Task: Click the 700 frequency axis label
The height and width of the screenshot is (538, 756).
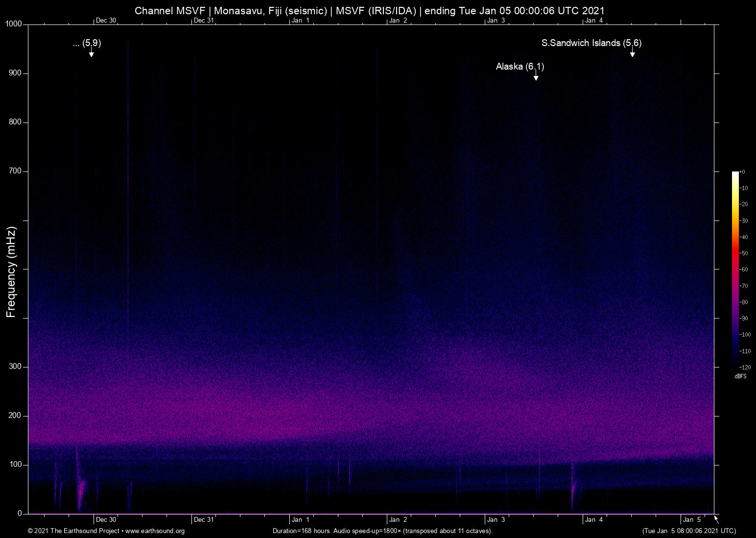Action: click(x=16, y=171)
